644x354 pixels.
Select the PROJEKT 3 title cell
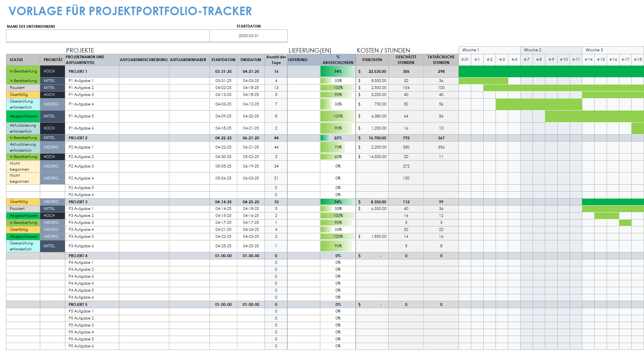pos(92,202)
